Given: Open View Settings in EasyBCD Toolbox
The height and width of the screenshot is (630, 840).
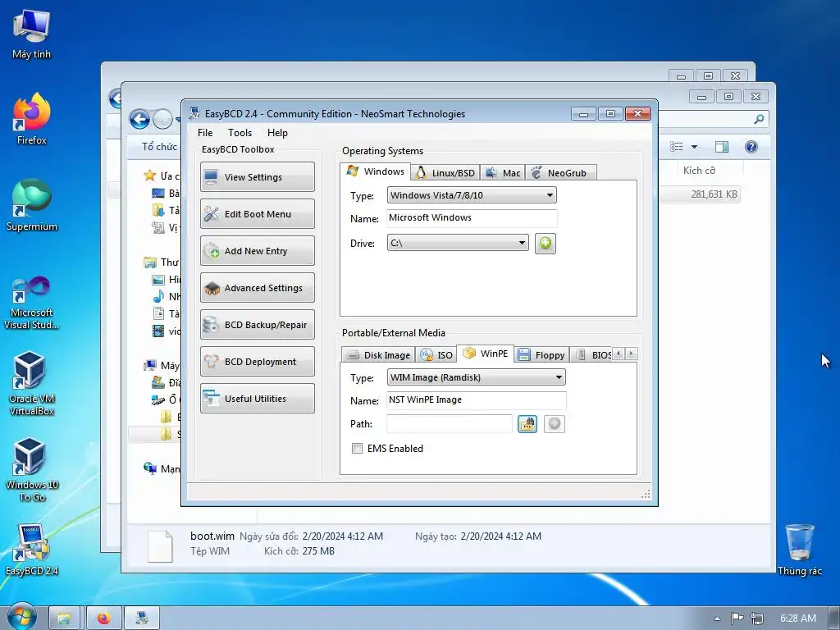Looking at the screenshot, I should click(257, 177).
